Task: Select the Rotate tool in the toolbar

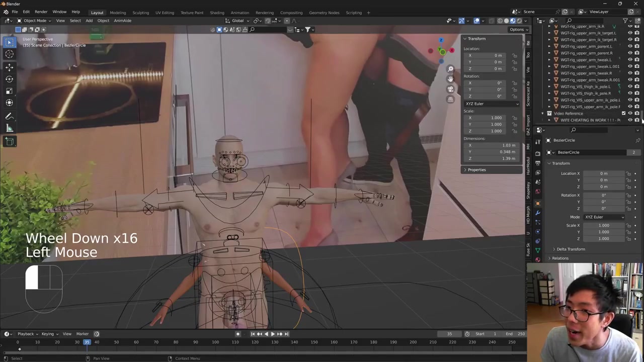Action: coord(9,79)
